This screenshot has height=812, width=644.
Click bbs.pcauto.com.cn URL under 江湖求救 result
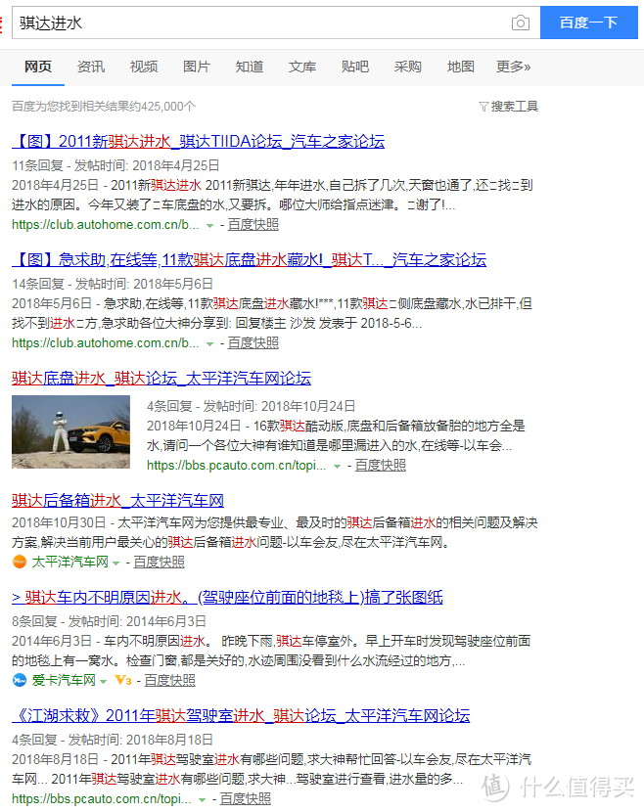pyautogui.click(x=101, y=799)
